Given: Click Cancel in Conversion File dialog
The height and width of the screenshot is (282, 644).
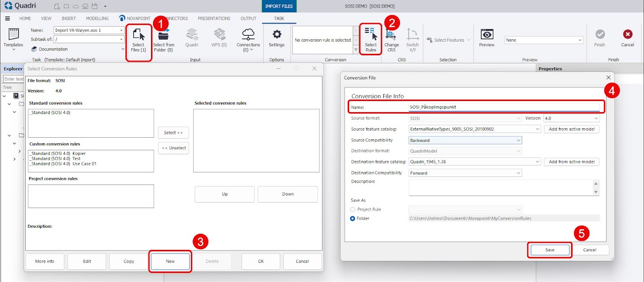Looking at the screenshot, I should click(590, 250).
